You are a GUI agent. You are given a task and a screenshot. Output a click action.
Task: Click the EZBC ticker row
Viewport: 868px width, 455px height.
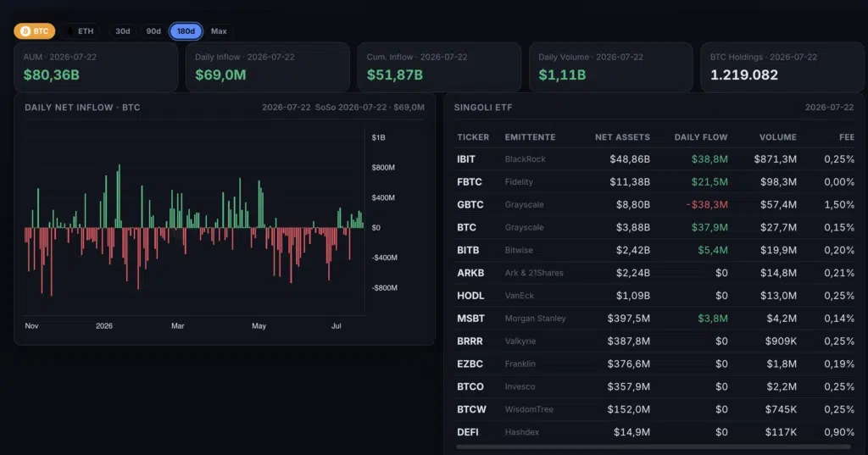coord(655,363)
